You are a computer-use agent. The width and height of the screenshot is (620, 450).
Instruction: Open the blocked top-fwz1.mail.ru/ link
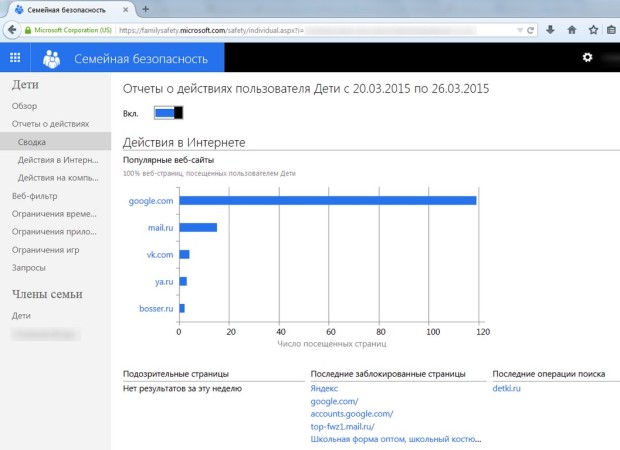(342, 427)
